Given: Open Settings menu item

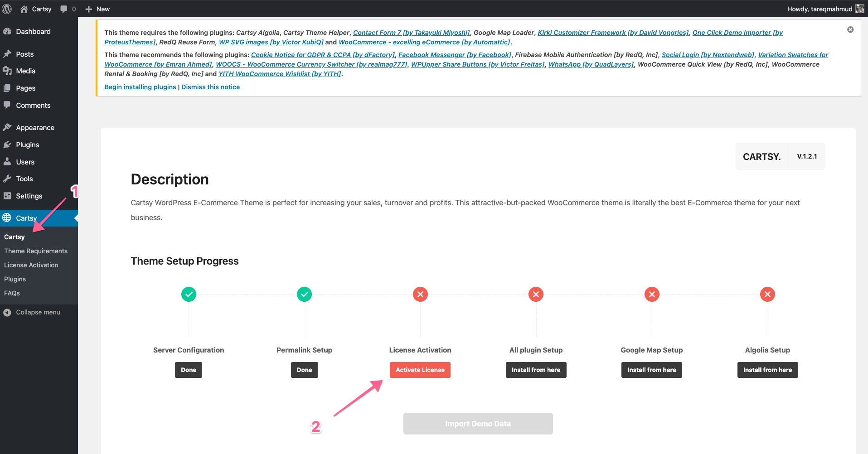Looking at the screenshot, I should tap(39, 196).
